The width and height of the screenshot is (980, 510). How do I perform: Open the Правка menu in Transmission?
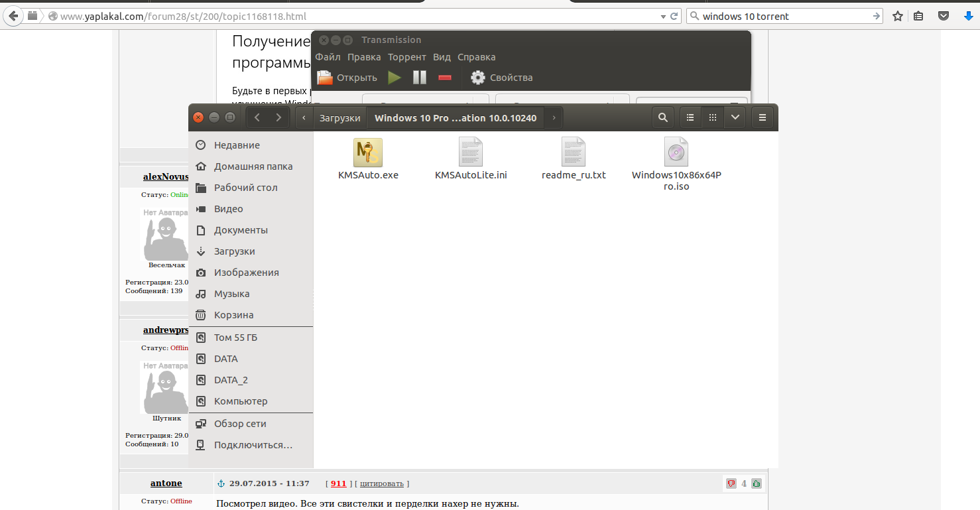point(364,57)
